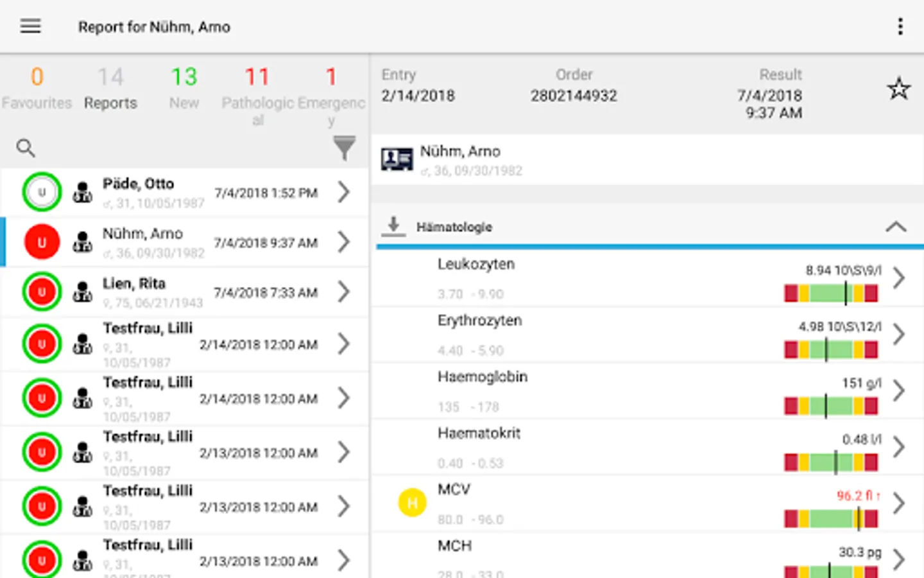Click the Haemoglobin reference range bar

[831, 406]
